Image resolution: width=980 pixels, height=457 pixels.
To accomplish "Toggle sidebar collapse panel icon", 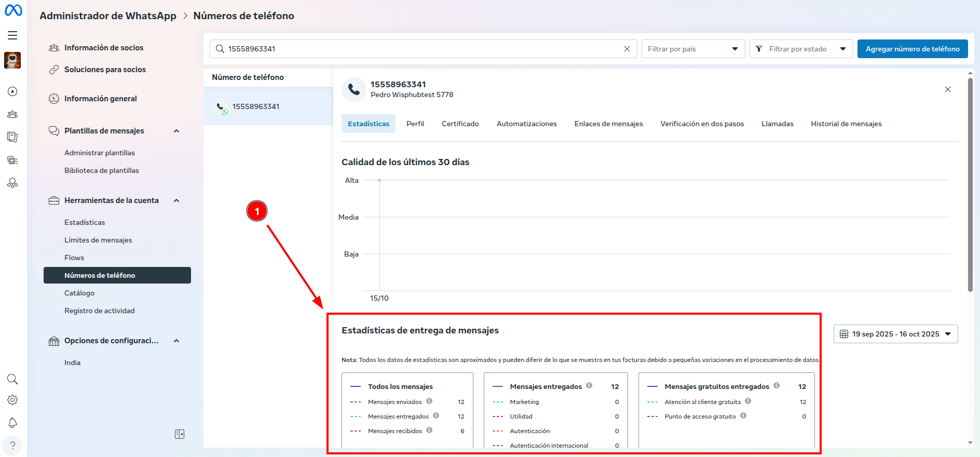I will tap(180, 434).
